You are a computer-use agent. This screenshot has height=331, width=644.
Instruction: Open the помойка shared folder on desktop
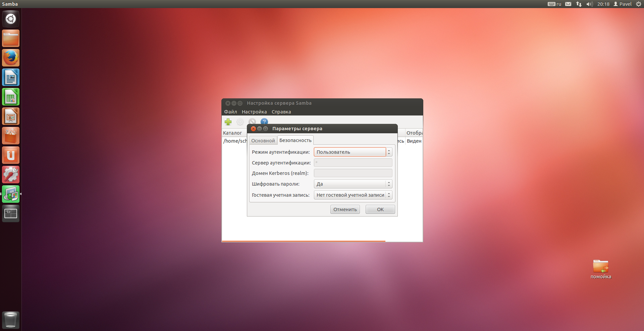tap(601, 269)
